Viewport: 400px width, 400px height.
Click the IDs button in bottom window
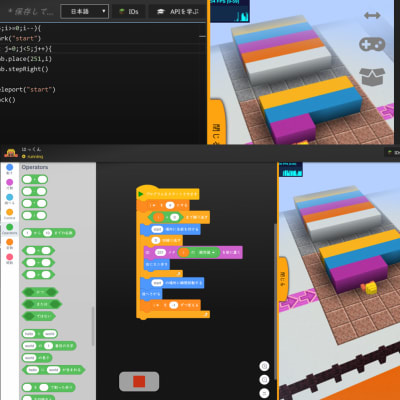click(392, 153)
